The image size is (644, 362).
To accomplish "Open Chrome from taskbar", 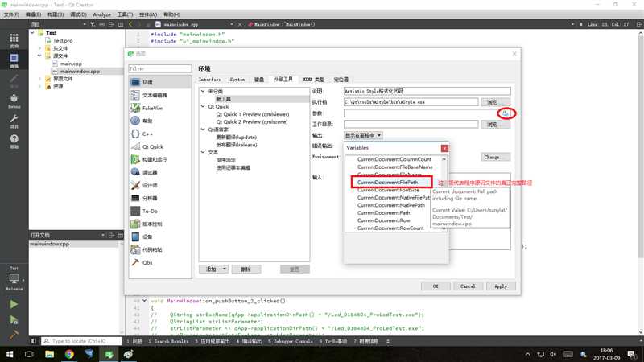I will coord(69,354).
